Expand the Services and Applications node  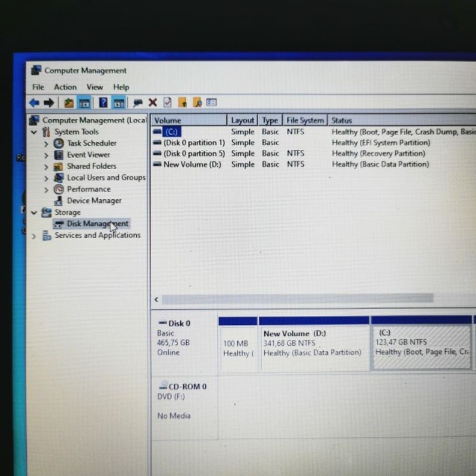pos(34,236)
